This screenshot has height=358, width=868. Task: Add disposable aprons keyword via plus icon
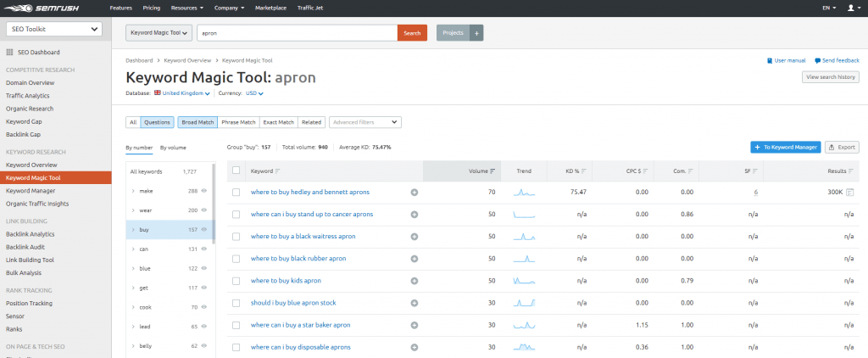414,348
